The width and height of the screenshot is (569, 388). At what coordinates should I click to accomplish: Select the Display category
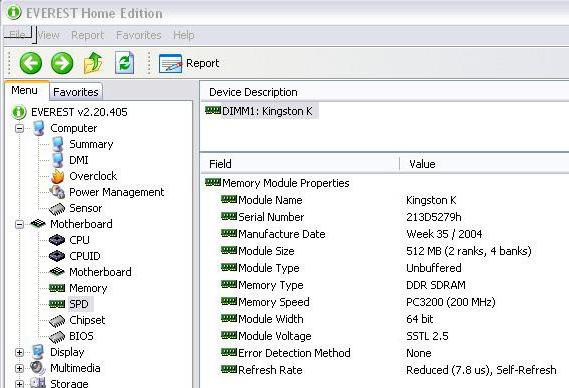pyautogui.click(x=67, y=352)
